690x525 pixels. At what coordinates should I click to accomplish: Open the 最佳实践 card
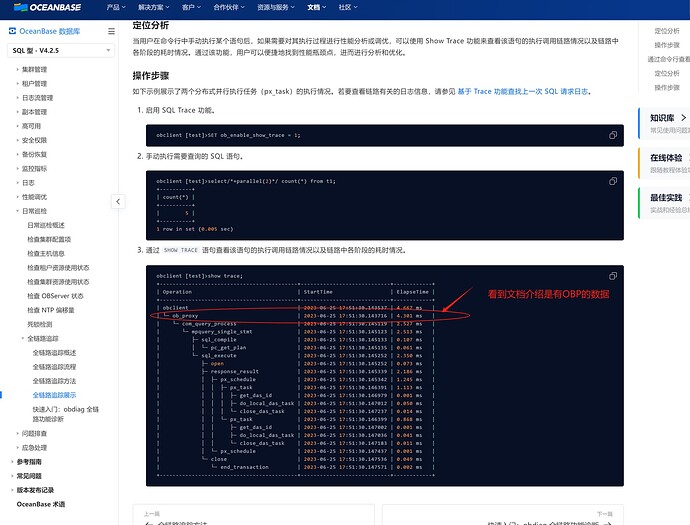click(x=664, y=203)
